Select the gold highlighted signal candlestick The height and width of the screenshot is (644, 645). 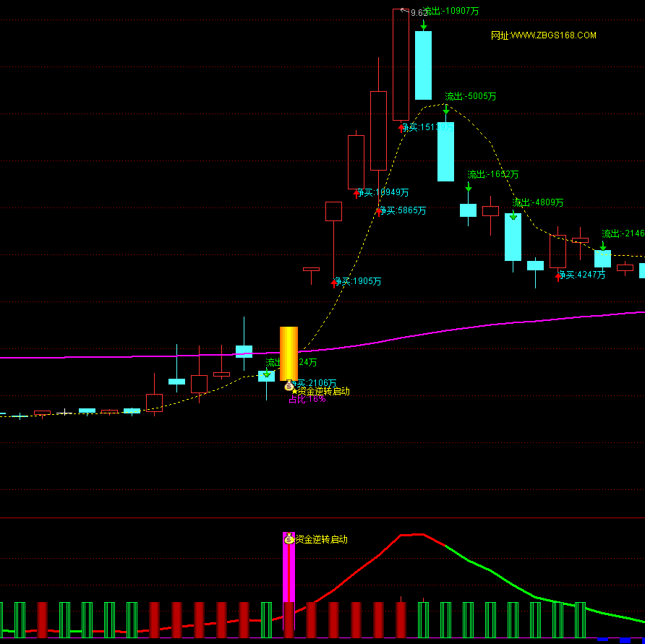point(289,353)
